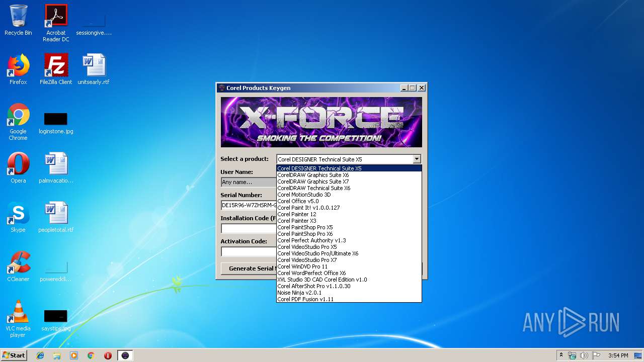Screen dimensions: 644x362
Task: Focus the Activation Code field
Action: pos(249,251)
